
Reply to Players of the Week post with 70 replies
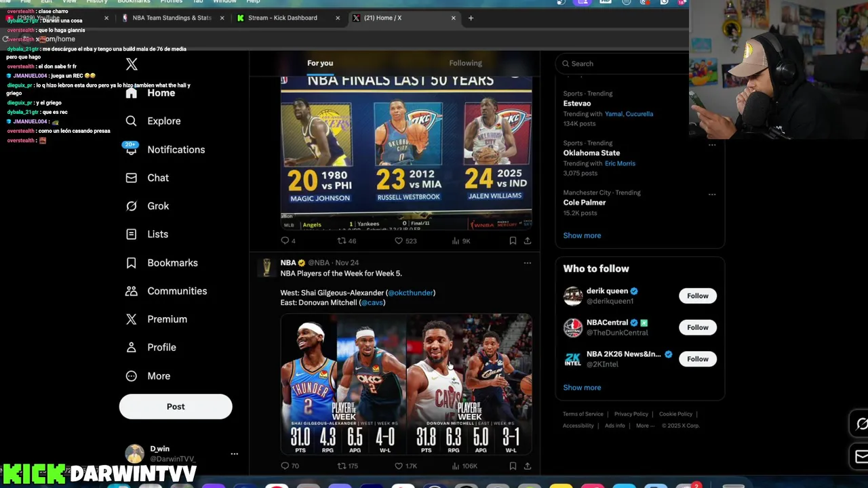click(x=290, y=466)
